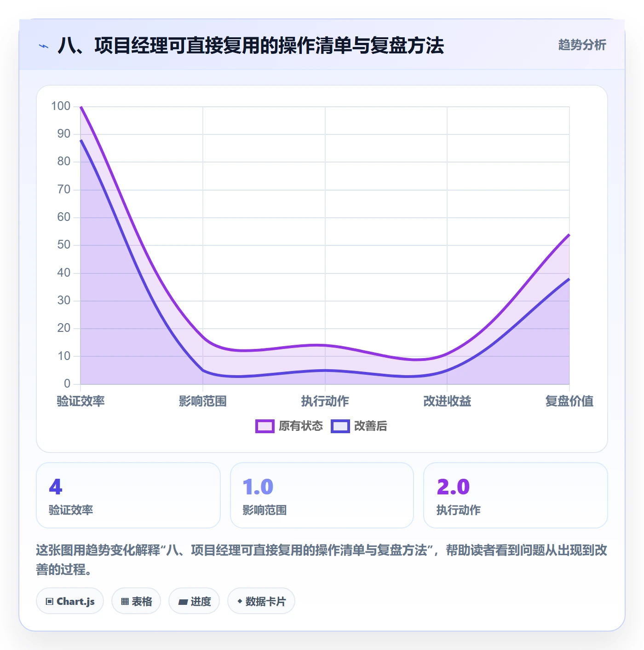Viewport: 644px width, 650px height.
Task: Click the 影响范围 x-axis label under chart
Action: 203,401
